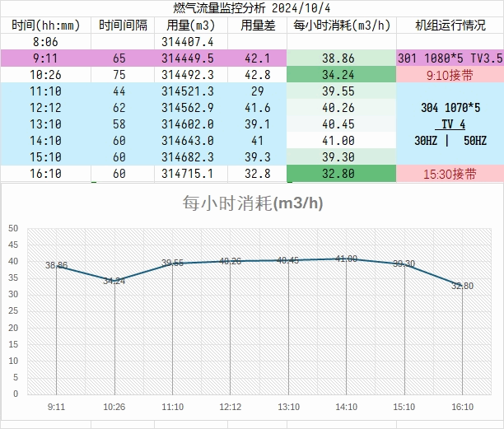Select the 12:12 time cell in the table
This screenshot has height=429, width=504.
coord(45,108)
